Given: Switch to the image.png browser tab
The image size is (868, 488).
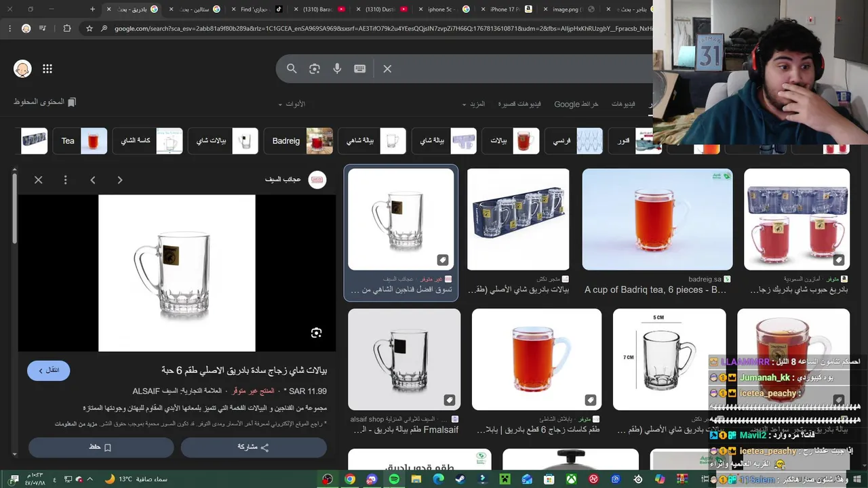Looking at the screenshot, I should point(568,9).
